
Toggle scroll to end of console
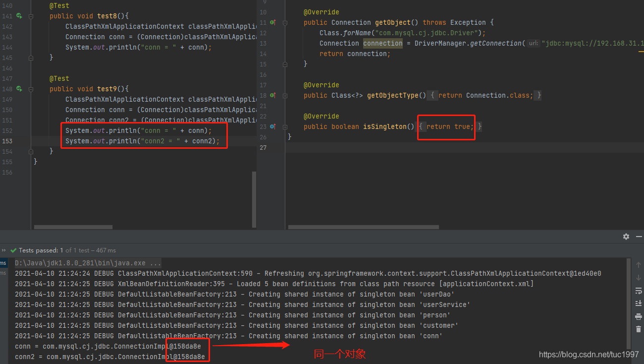click(x=638, y=303)
